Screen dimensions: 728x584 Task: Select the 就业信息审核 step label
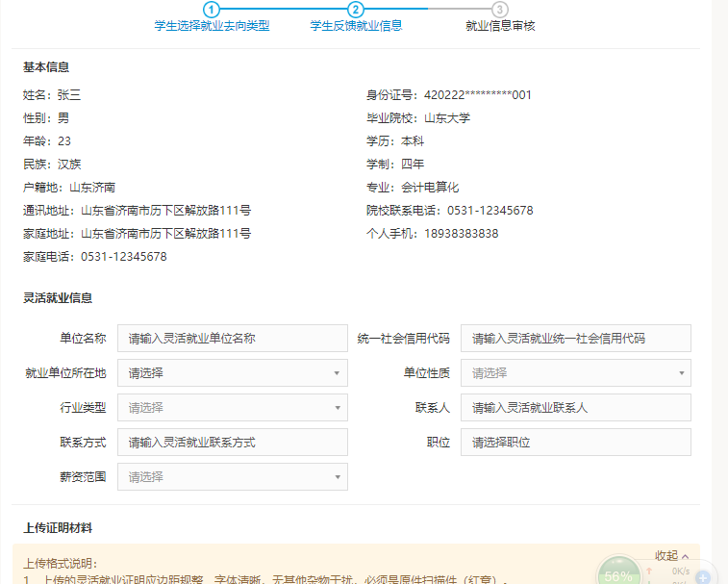click(499, 26)
